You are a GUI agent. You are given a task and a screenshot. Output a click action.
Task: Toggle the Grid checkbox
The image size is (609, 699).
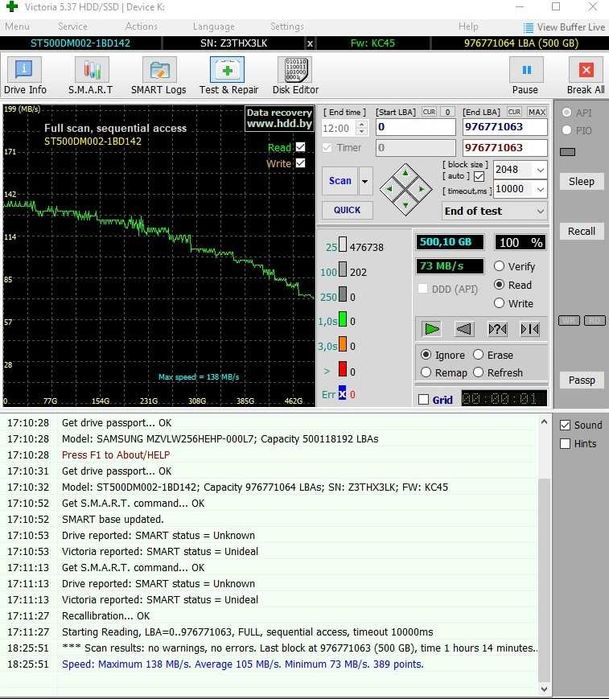(x=423, y=400)
